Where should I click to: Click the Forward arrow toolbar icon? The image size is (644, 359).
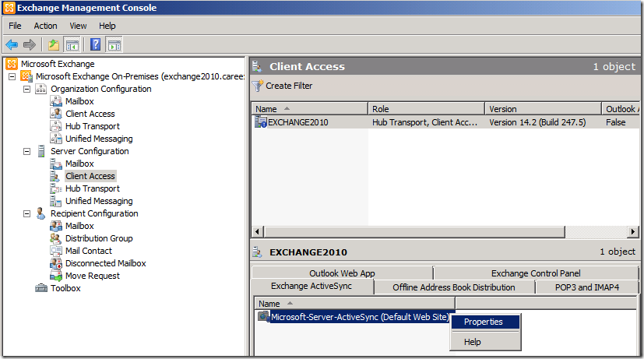(30, 44)
